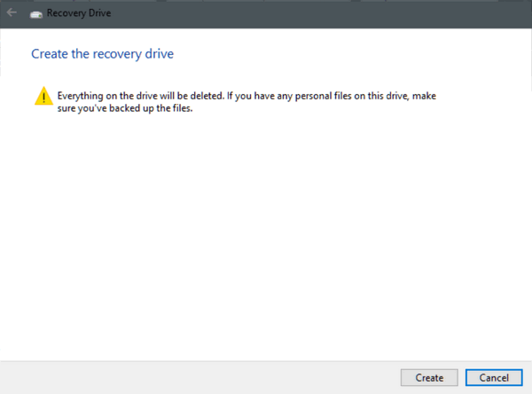Start creation with the Create button

[429, 378]
